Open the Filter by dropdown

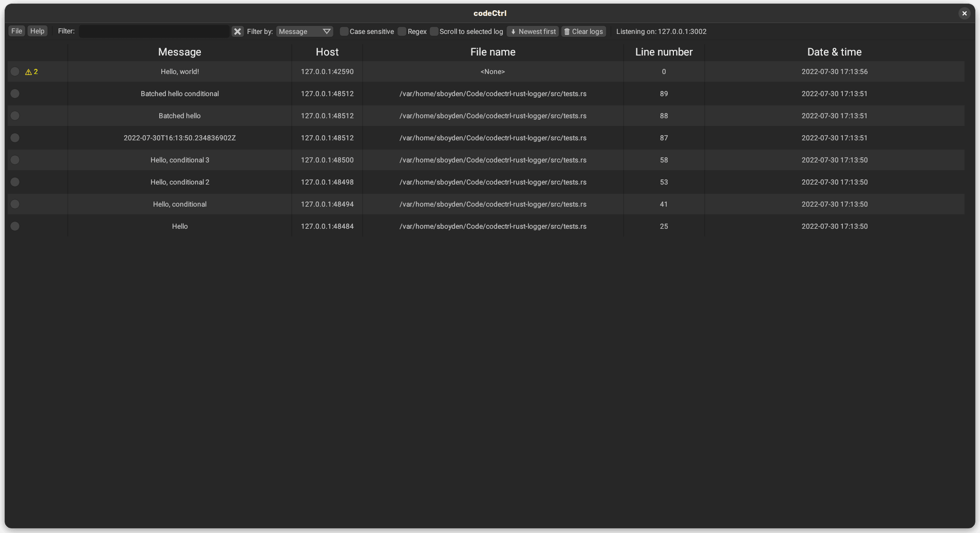coord(304,31)
